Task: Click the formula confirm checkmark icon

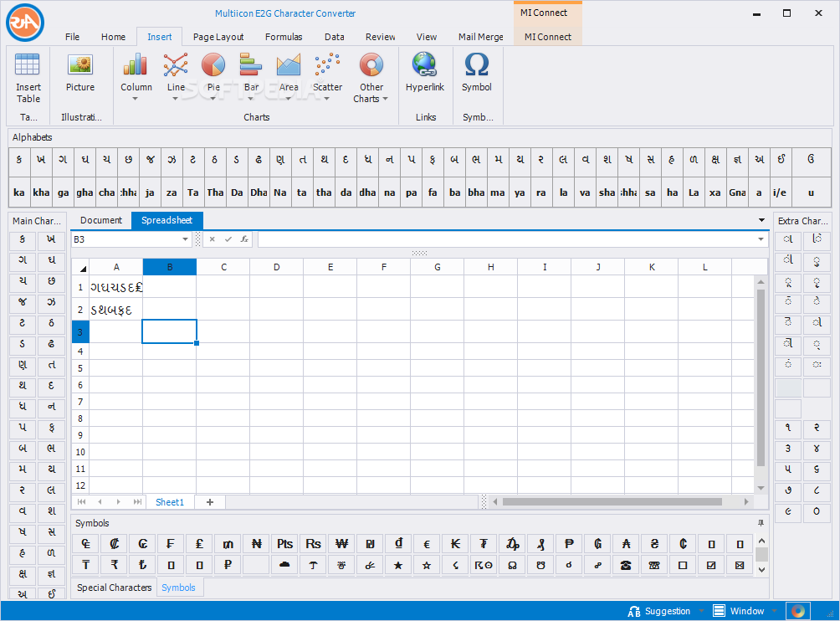Action: click(228, 239)
